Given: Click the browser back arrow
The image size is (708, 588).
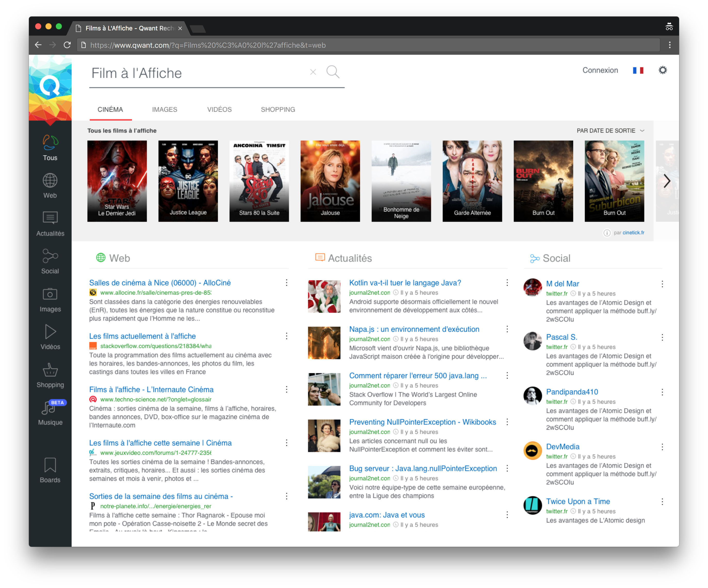Looking at the screenshot, I should (x=38, y=45).
